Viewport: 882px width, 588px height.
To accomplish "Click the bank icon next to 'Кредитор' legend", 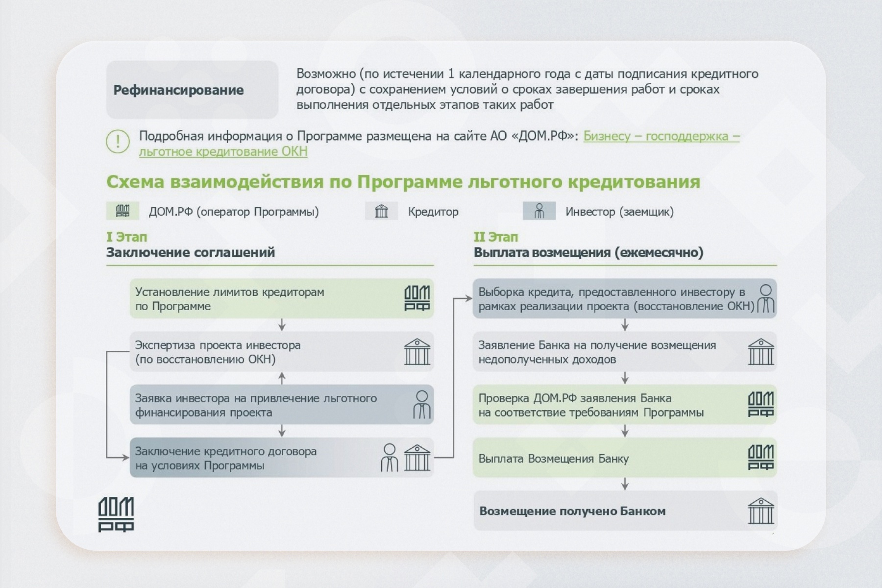I will click(381, 211).
